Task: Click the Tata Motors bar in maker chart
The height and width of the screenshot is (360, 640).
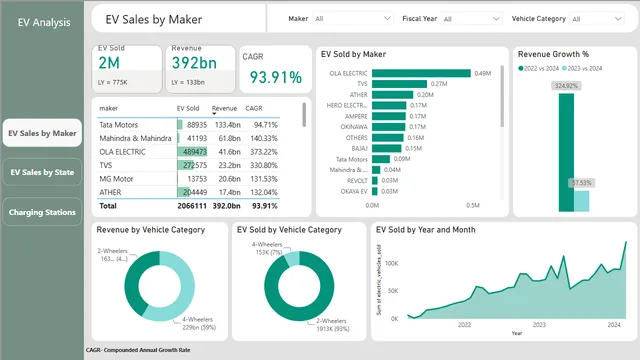Action: pos(381,159)
